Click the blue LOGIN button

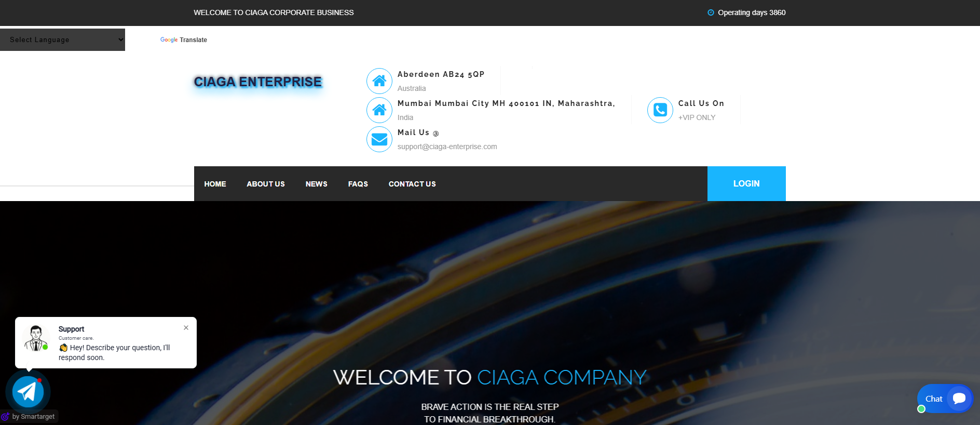pos(746,183)
